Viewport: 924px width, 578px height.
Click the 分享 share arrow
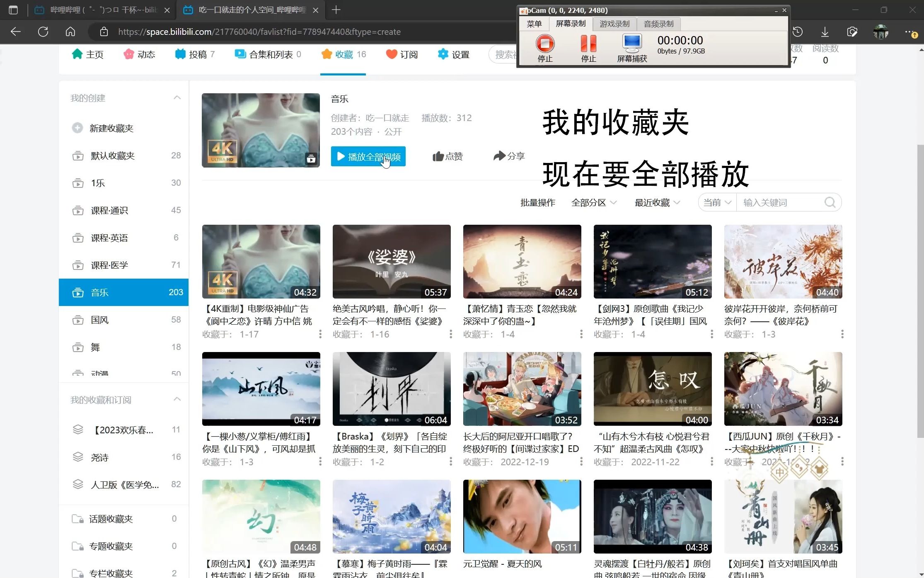click(499, 156)
